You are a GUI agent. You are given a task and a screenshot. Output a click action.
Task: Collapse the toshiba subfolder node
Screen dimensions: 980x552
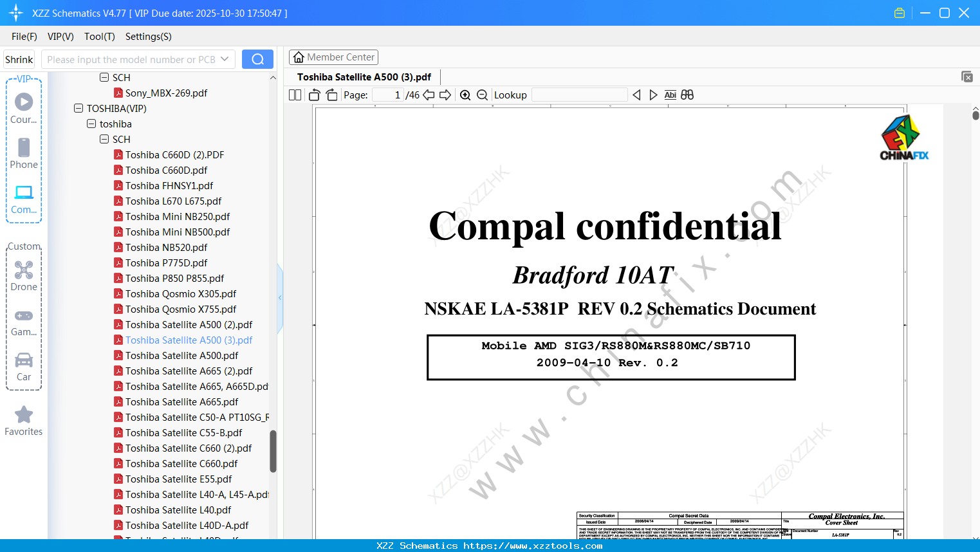[91, 124]
